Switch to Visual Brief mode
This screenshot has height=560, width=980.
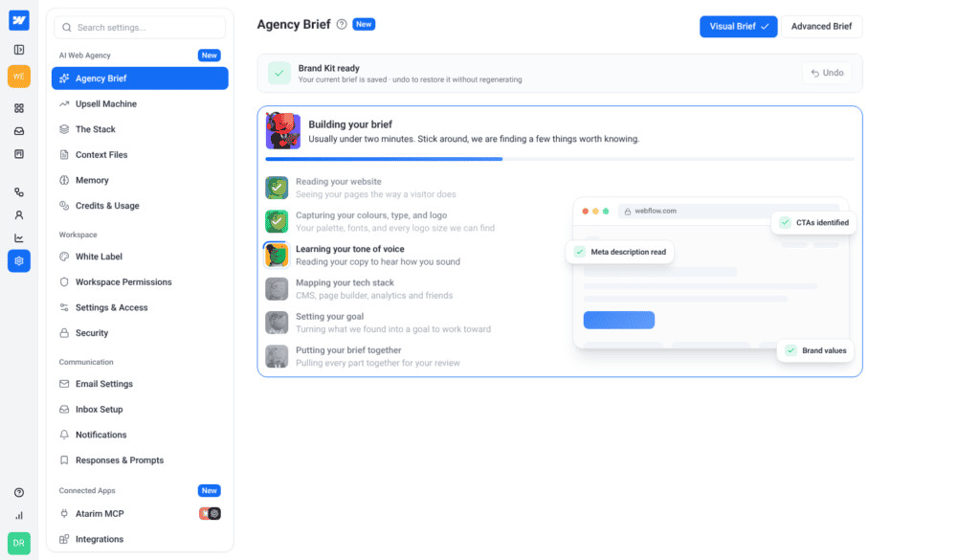pos(738,26)
